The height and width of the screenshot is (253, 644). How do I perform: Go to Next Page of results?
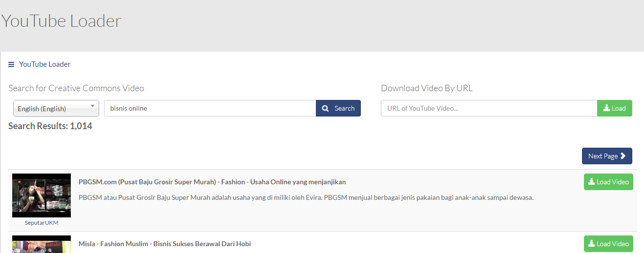pyautogui.click(x=607, y=156)
